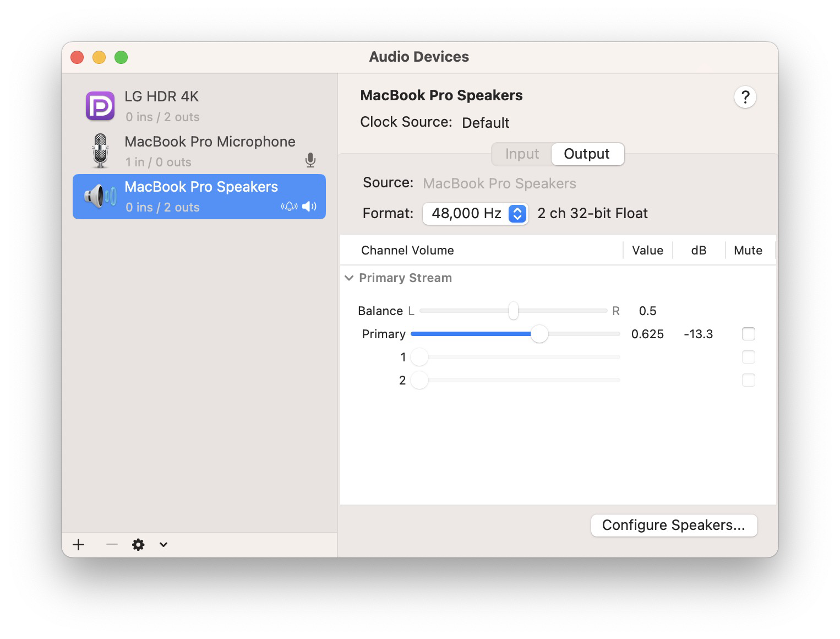Click the green full screen window button

[x=121, y=57]
